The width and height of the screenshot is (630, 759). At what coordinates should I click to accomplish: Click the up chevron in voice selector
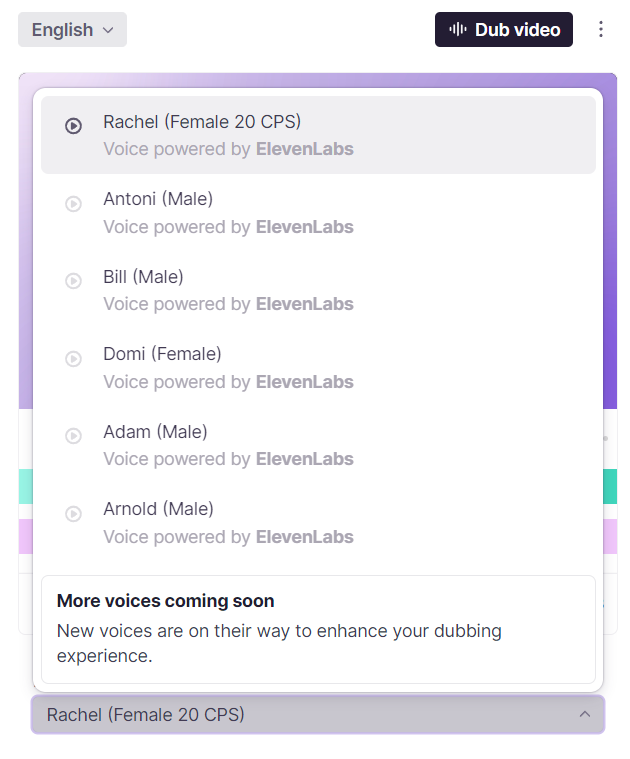[x=585, y=714]
